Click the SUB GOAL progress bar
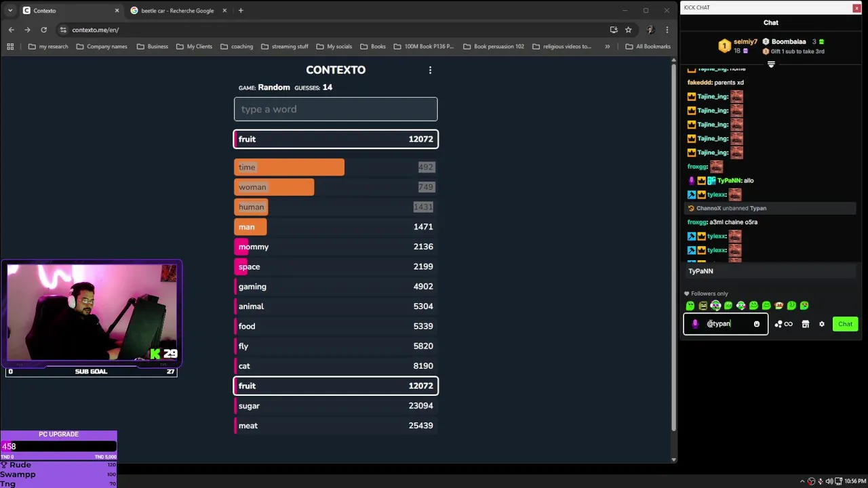This screenshot has width=868, height=488. click(x=91, y=371)
